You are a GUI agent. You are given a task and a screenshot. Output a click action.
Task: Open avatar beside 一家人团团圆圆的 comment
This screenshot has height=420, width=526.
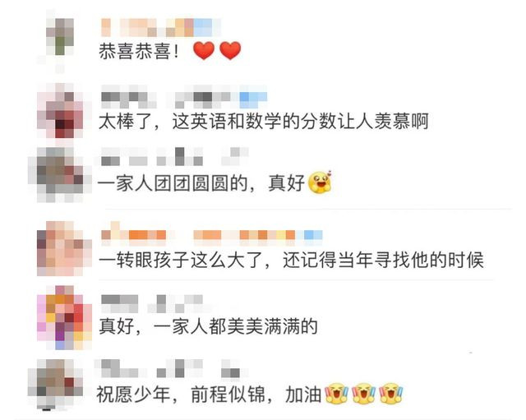click(55, 175)
